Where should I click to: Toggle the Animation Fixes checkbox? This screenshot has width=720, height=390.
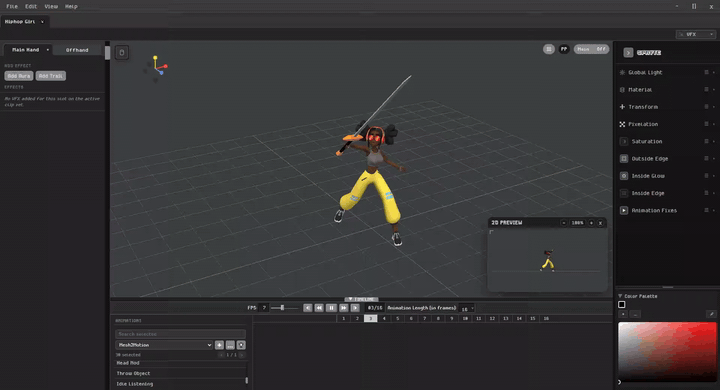pos(624,210)
